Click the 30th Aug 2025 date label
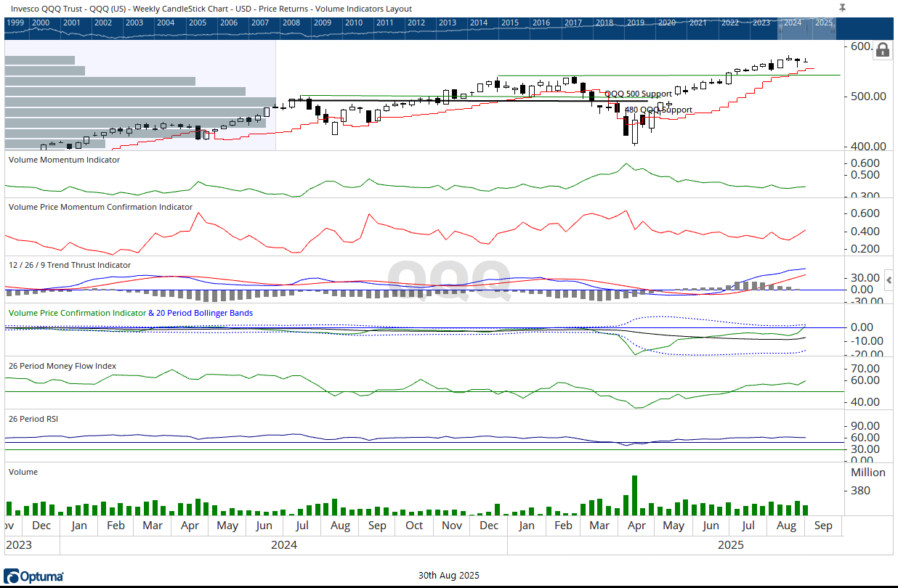The image size is (898, 588). 448,576
